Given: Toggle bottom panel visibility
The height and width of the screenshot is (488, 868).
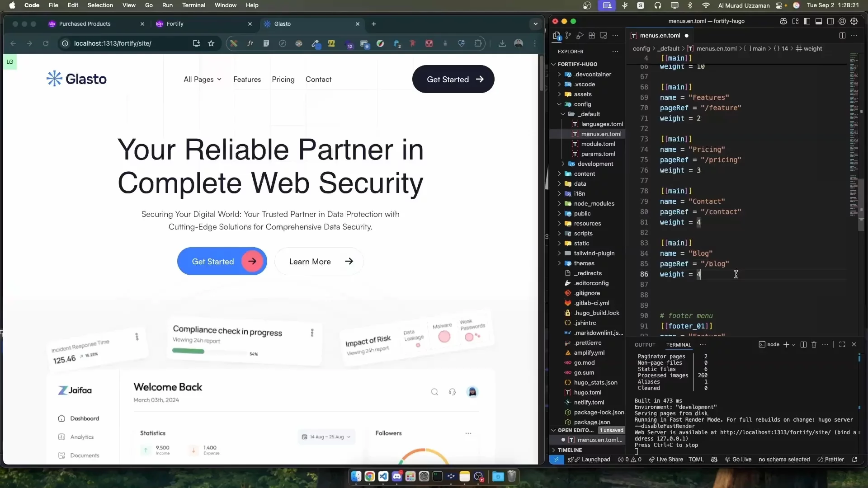Looking at the screenshot, I should [x=819, y=21].
